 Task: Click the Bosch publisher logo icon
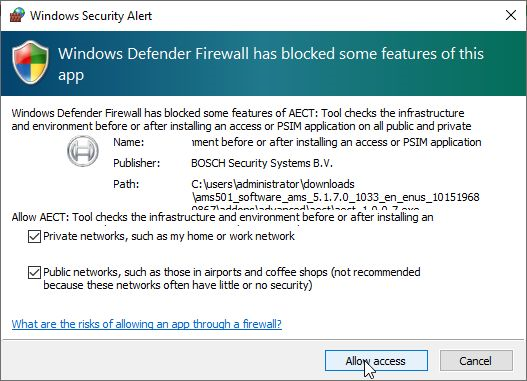(x=83, y=151)
